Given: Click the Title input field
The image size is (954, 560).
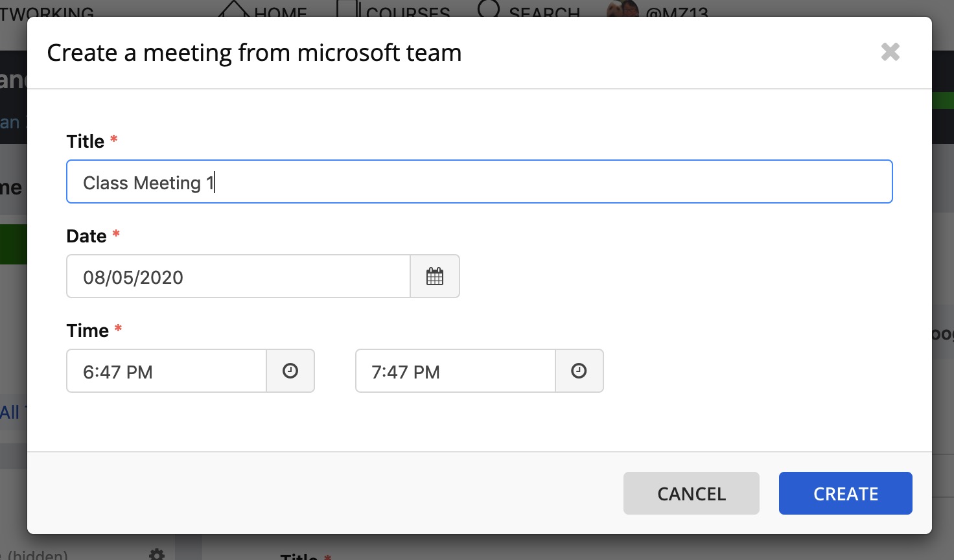Looking at the screenshot, I should pyautogui.click(x=480, y=181).
